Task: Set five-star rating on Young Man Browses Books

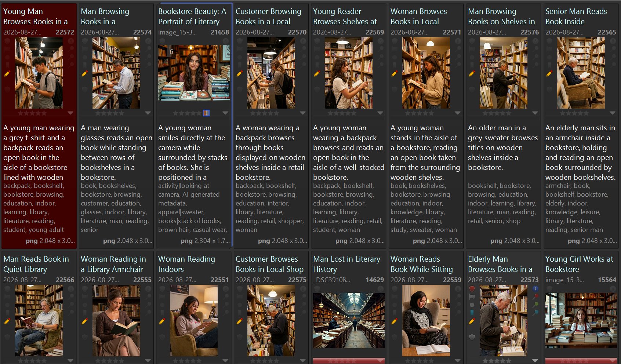Action: (x=44, y=113)
